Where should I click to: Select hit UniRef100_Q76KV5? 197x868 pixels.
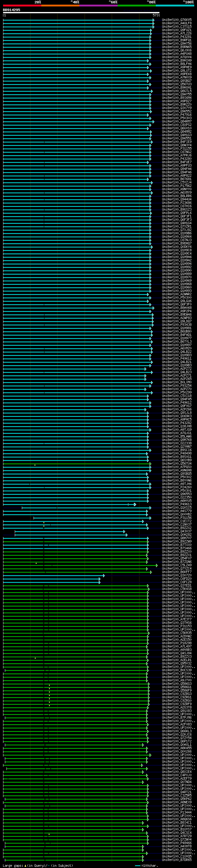177,20
